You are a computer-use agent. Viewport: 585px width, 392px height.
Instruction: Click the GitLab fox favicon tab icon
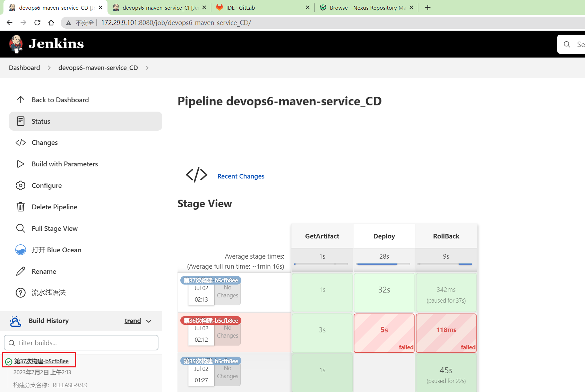pyautogui.click(x=219, y=7)
